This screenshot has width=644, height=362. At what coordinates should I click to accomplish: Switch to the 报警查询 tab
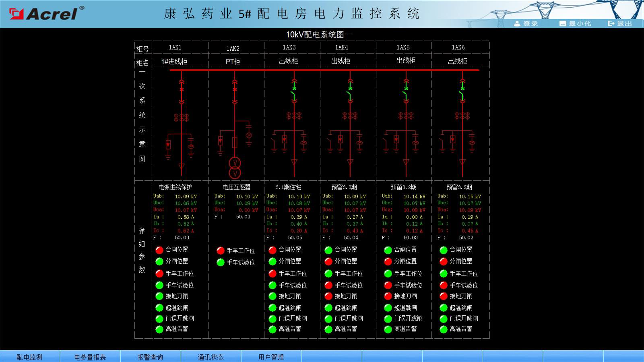[151, 357]
